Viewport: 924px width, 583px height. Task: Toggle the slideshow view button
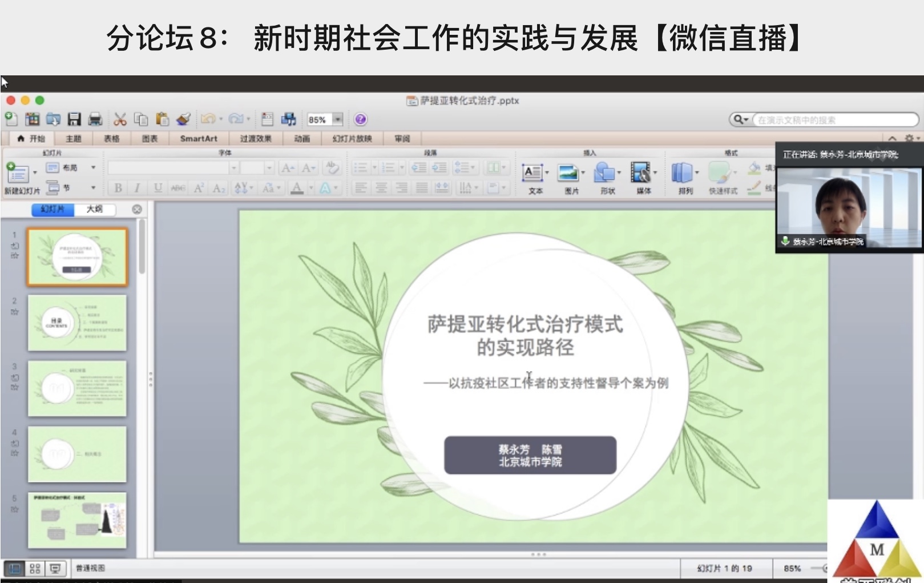55,568
